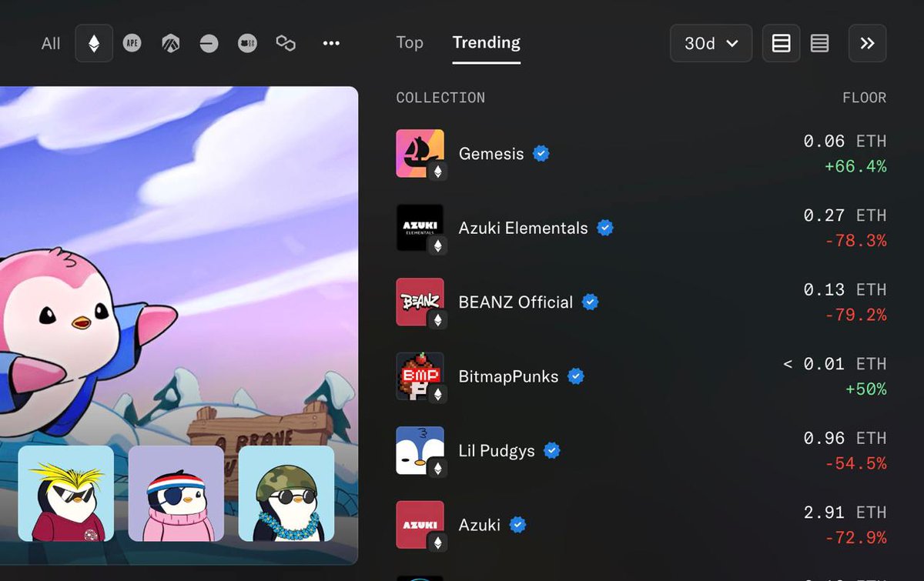Open the camo-helmet penguin thumbnail
Image resolution: width=924 pixels, height=581 pixels.
pyautogui.click(x=286, y=493)
